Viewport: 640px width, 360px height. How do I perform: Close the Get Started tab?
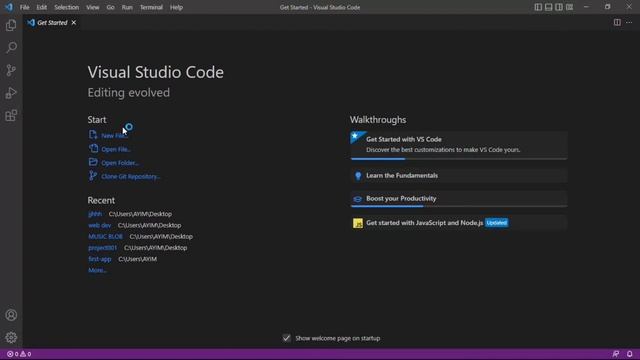pyautogui.click(x=74, y=23)
